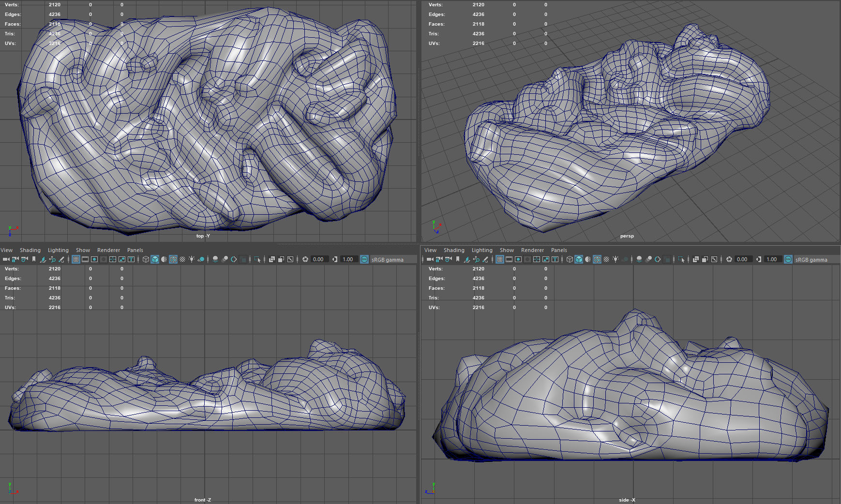Screen dimensions: 841x504
Task: Open Grease Pencil tool in front panel toolbar
Action: 61,259
